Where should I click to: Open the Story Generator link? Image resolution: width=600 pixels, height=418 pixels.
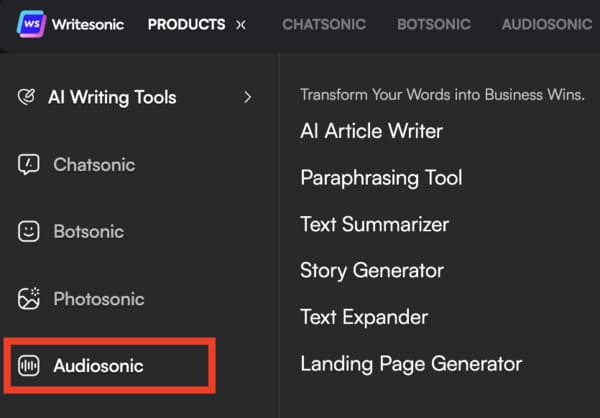coord(372,271)
